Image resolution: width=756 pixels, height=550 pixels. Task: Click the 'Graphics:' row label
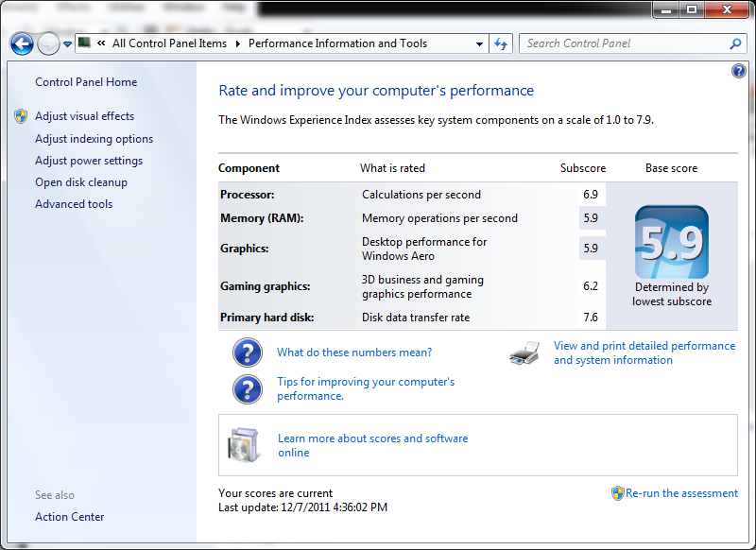tap(245, 249)
